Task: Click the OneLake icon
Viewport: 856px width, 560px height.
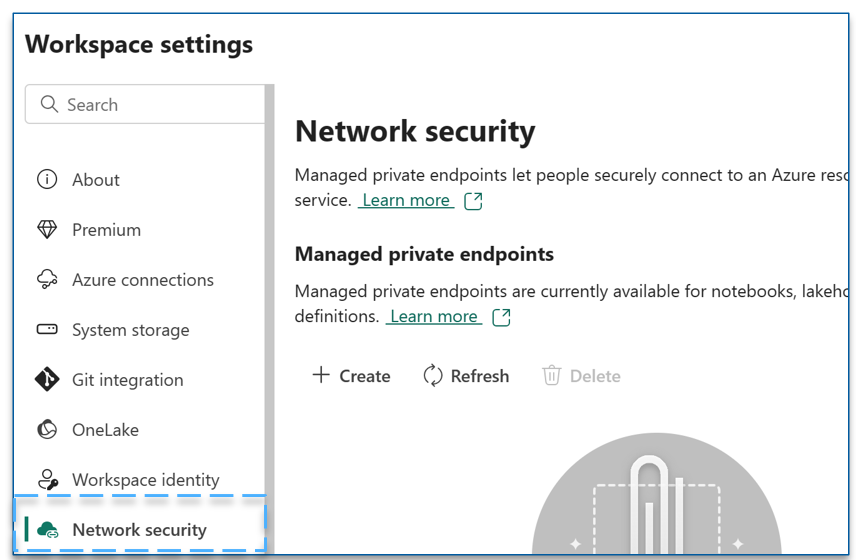Action: pos(47,430)
